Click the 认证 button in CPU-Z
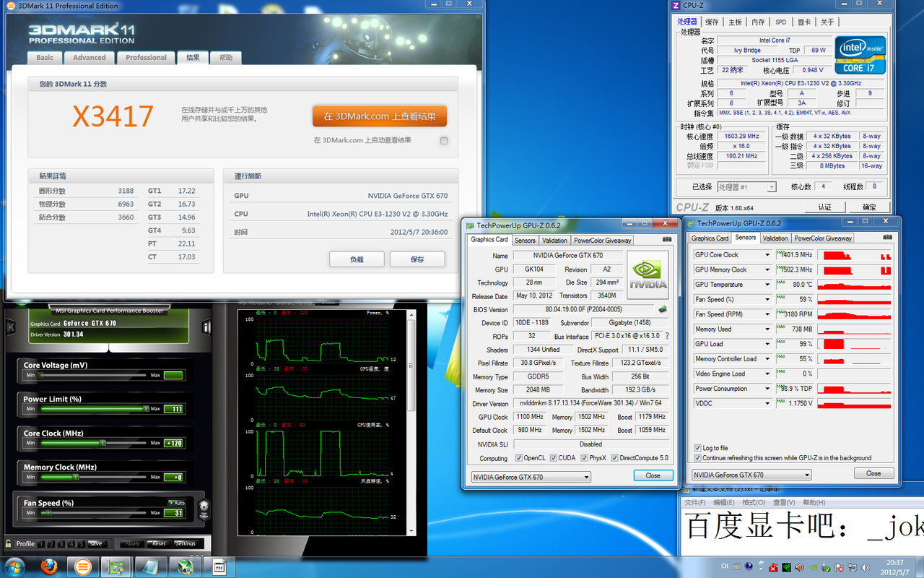This screenshot has width=924, height=578. tap(824, 207)
